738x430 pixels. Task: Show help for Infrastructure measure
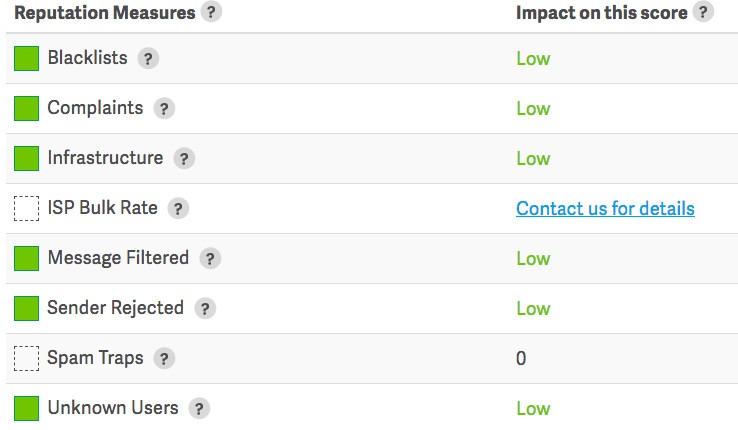click(x=184, y=159)
